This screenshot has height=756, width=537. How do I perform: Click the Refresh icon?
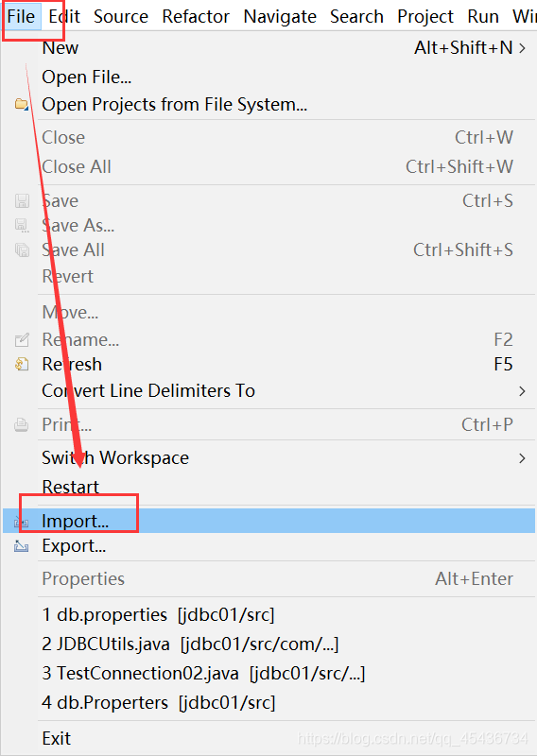(22, 364)
